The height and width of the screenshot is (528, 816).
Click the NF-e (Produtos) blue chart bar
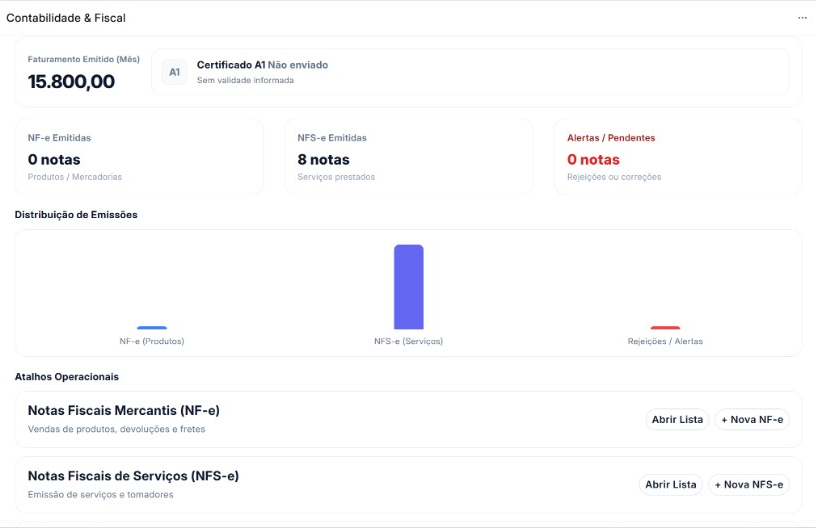(x=152, y=328)
